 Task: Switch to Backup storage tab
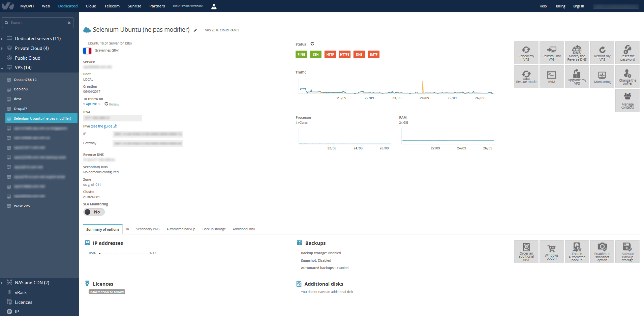[x=214, y=229]
